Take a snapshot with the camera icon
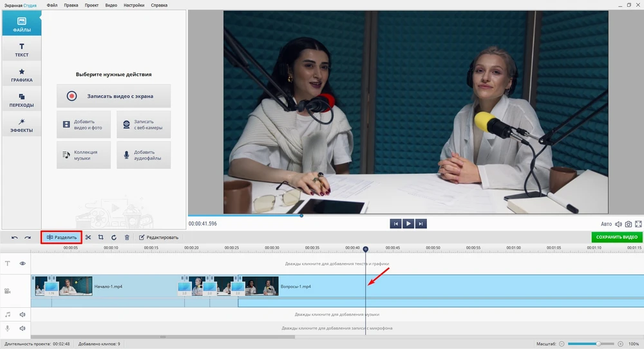 point(629,224)
